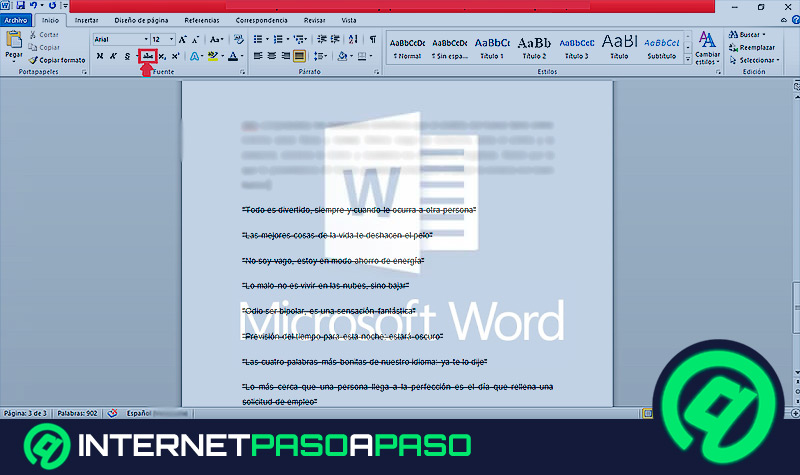Click Text Effects glowing A icon
Screen dimensions: 800x475
194,56
